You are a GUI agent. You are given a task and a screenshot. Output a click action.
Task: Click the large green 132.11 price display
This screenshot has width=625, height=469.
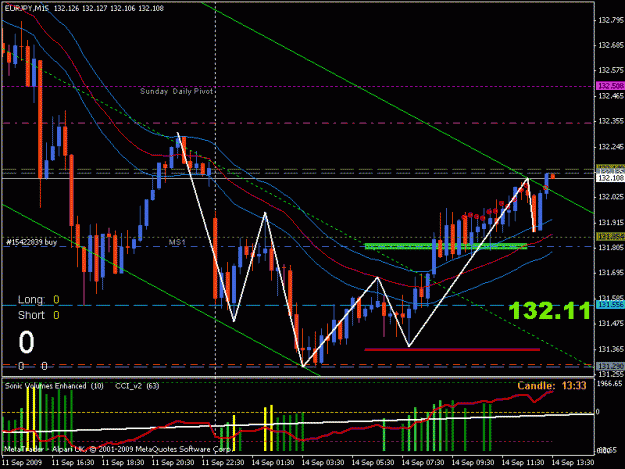[x=550, y=310]
